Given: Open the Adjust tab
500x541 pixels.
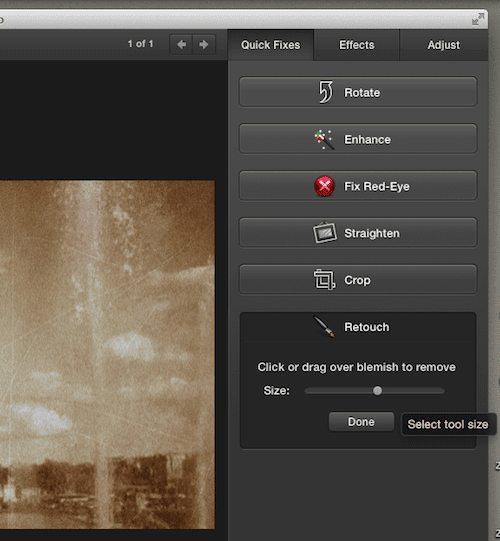Looking at the screenshot, I should click(443, 45).
